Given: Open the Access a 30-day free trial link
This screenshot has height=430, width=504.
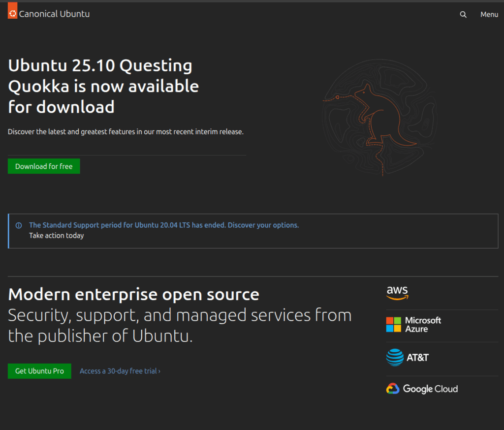Looking at the screenshot, I should [118, 371].
